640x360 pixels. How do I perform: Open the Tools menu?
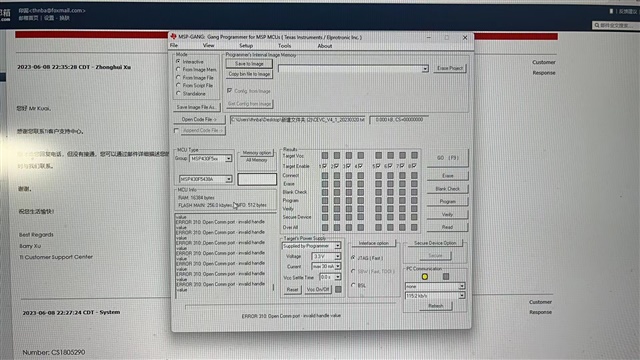point(284,46)
